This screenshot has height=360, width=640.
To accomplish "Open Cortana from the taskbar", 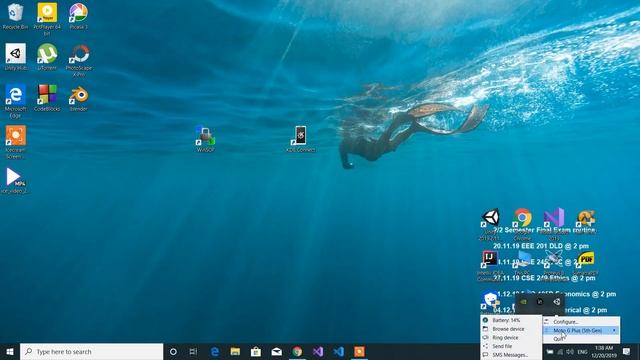I will [x=173, y=351].
